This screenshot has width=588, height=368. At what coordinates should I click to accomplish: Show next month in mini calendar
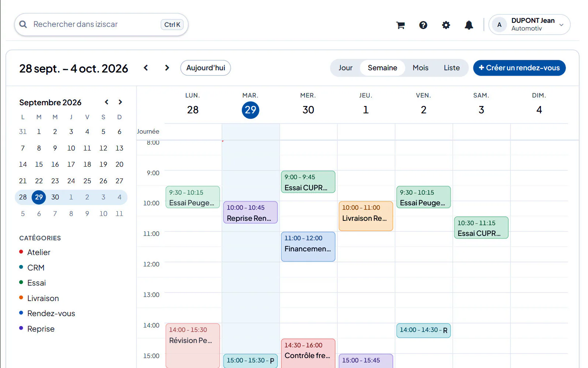(120, 102)
